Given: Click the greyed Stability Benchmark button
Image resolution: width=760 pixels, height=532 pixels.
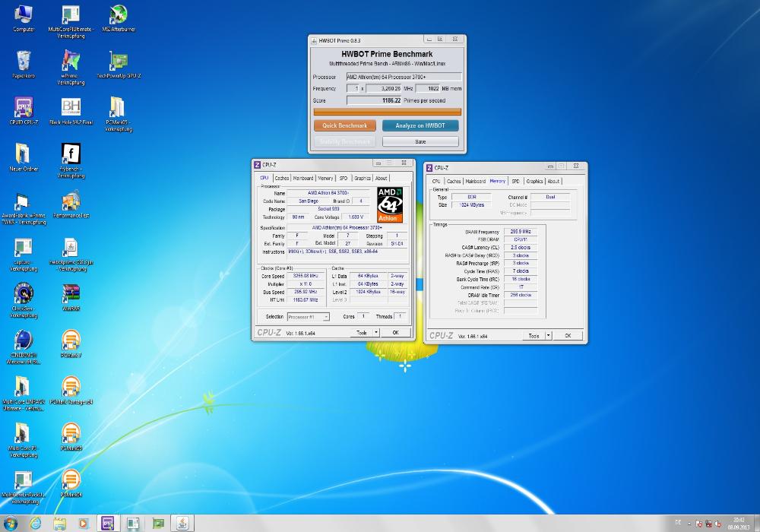Looking at the screenshot, I should click(x=344, y=141).
